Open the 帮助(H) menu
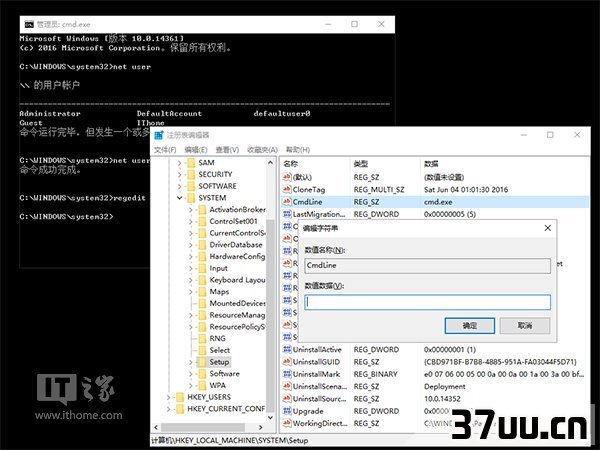This screenshot has width=600, height=450. [298, 150]
